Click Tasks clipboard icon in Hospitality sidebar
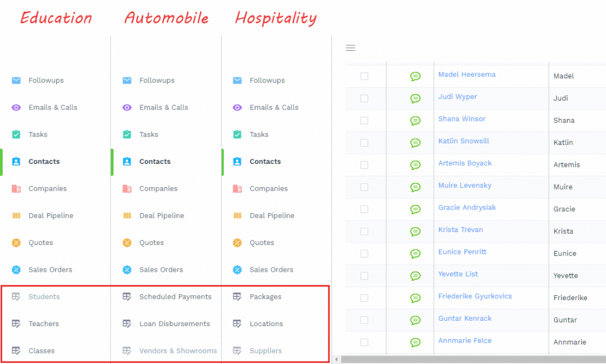This screenshot has width=606, height=364. coord(237,134)
